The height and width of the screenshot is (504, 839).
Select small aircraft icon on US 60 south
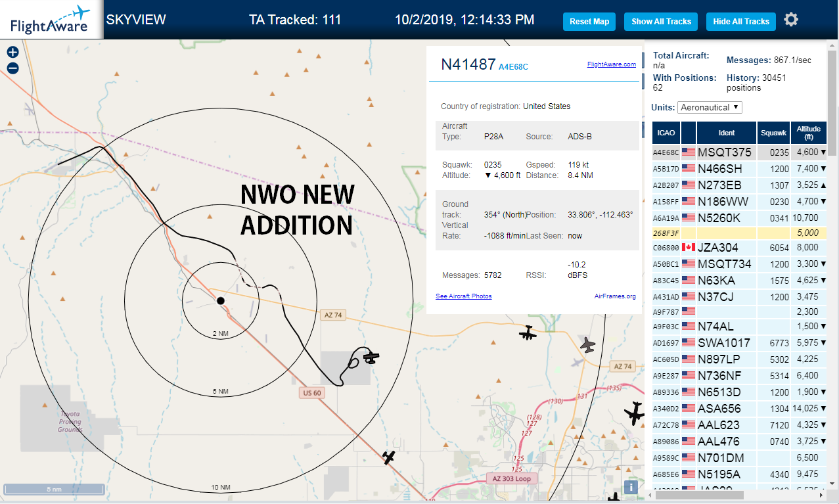(x=389, y=457)
